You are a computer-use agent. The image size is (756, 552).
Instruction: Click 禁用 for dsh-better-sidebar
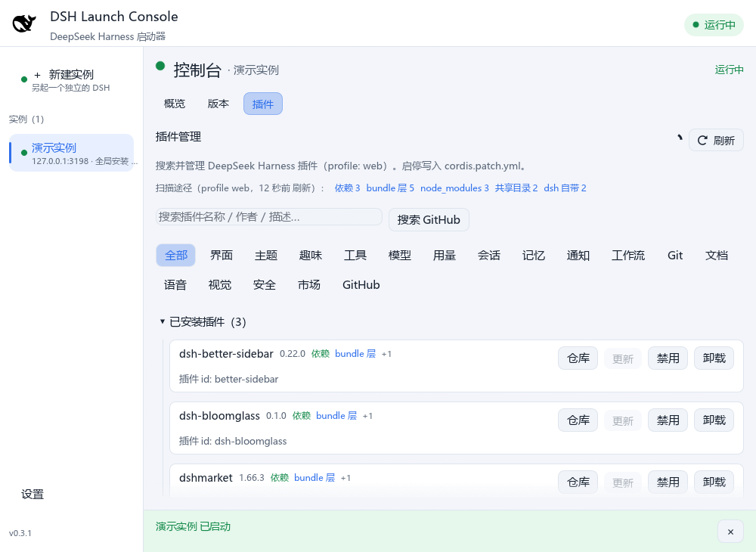(x=668, y=358)
